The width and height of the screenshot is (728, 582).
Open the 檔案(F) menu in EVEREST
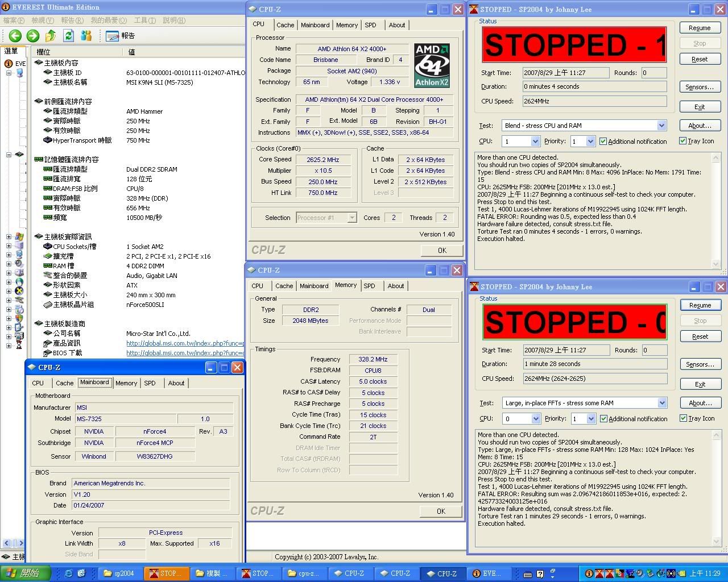[14, 20]
